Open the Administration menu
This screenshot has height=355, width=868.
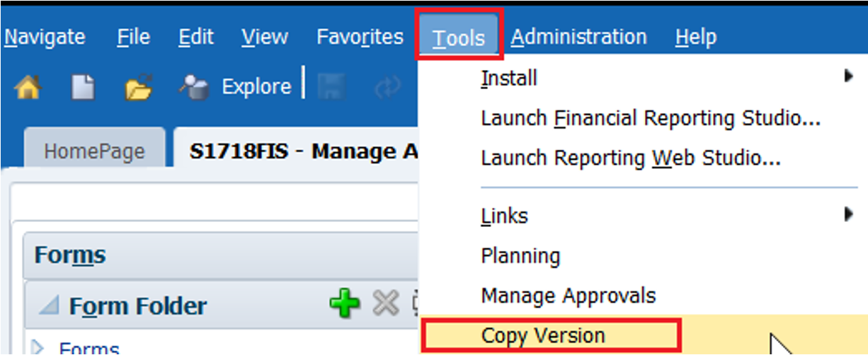[578, 37]
